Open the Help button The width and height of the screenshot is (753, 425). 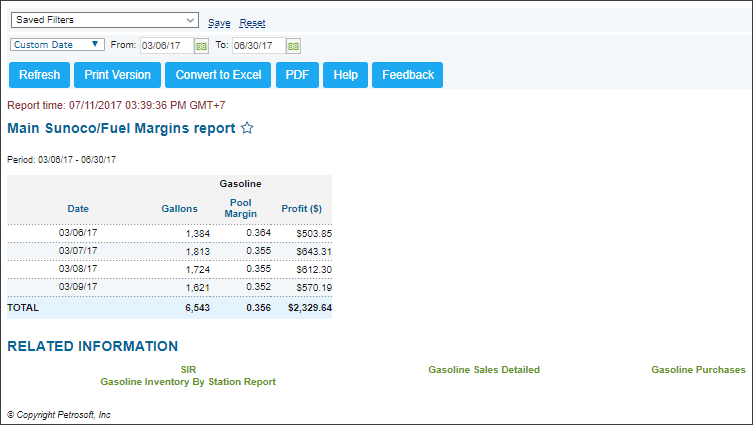click(345, 75)
